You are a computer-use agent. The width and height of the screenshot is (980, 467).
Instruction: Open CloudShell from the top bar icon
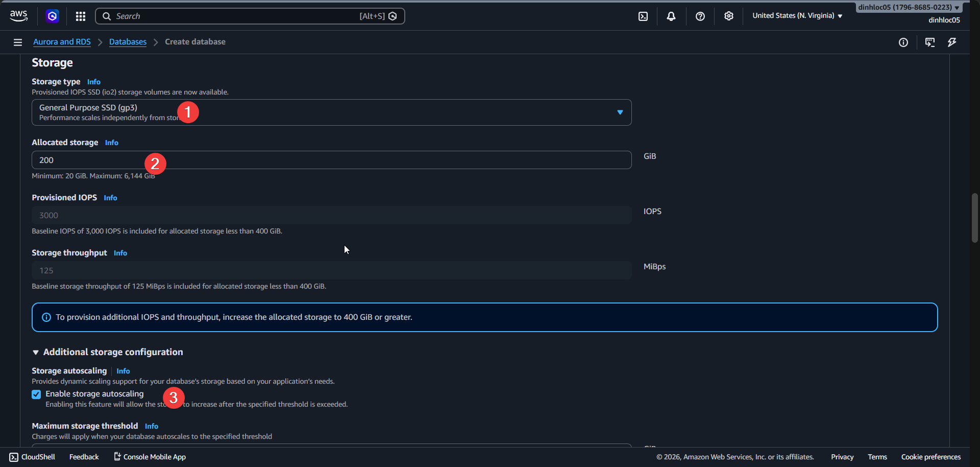tap(643, 16)
